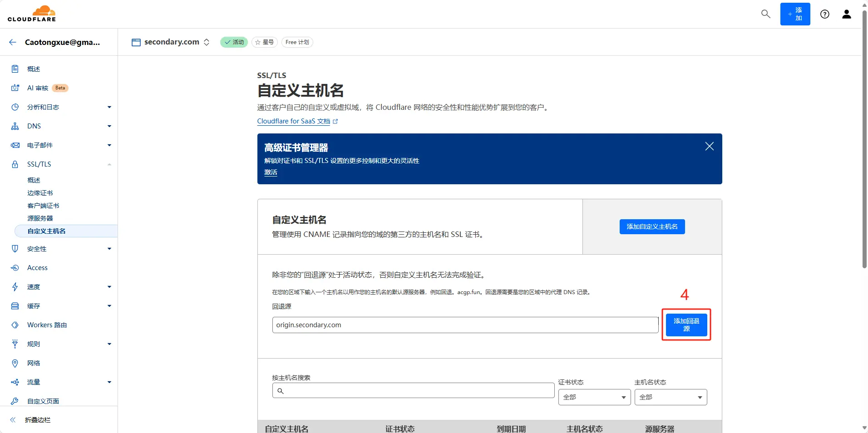The height and width of the screenshot is (433, 868).
Task: Click the external link icon beside SaaS 文档
Action: click(335, 122)
